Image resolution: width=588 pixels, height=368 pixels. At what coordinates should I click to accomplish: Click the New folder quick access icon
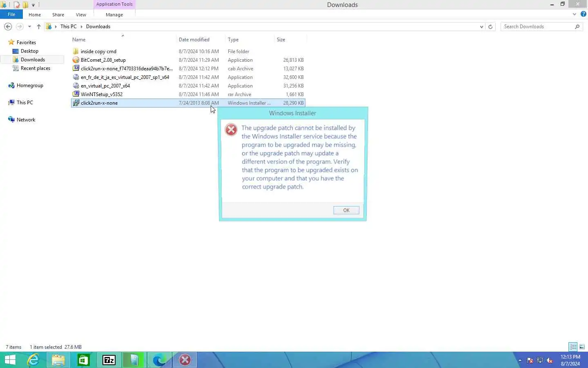pyautogui.click(x=25, y=5)
